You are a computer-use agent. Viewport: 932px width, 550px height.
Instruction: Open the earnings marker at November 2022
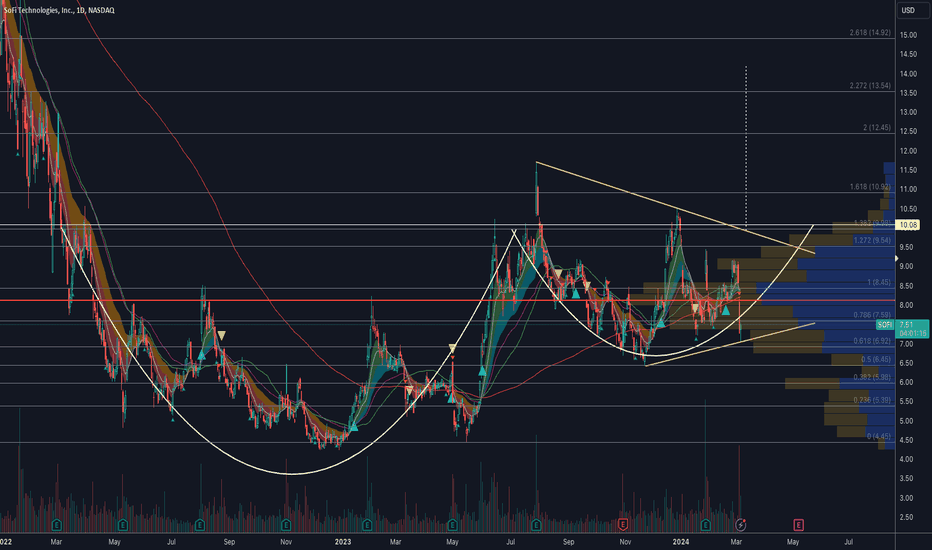(286, 525)
